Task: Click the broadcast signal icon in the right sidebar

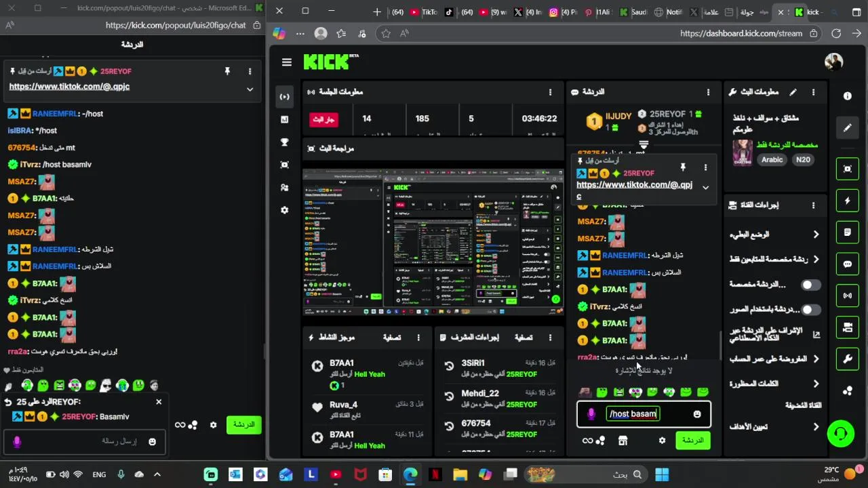Action: pyautogui.click(x=847, y=296)
